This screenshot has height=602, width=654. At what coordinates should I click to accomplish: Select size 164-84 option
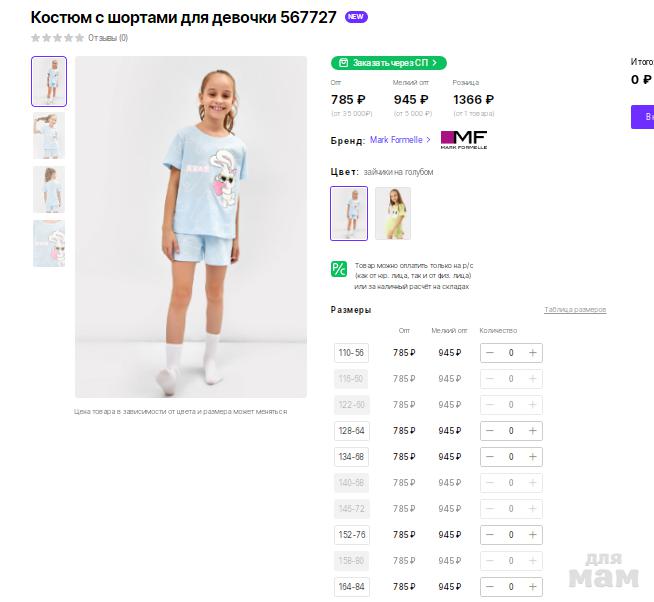(x=351, y=587)
